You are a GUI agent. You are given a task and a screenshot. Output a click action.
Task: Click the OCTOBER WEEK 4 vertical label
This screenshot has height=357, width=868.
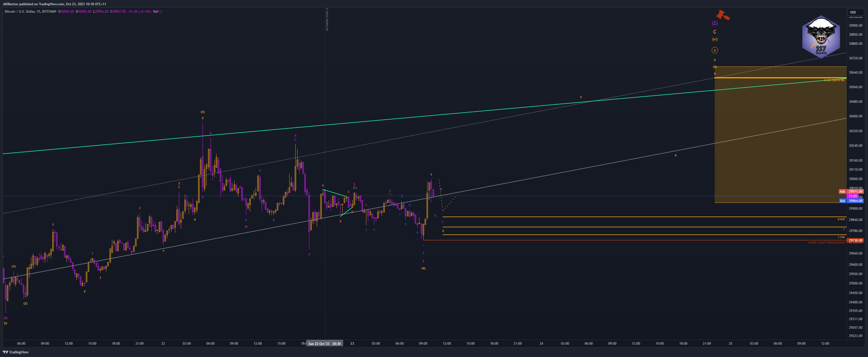click(327, 20)
